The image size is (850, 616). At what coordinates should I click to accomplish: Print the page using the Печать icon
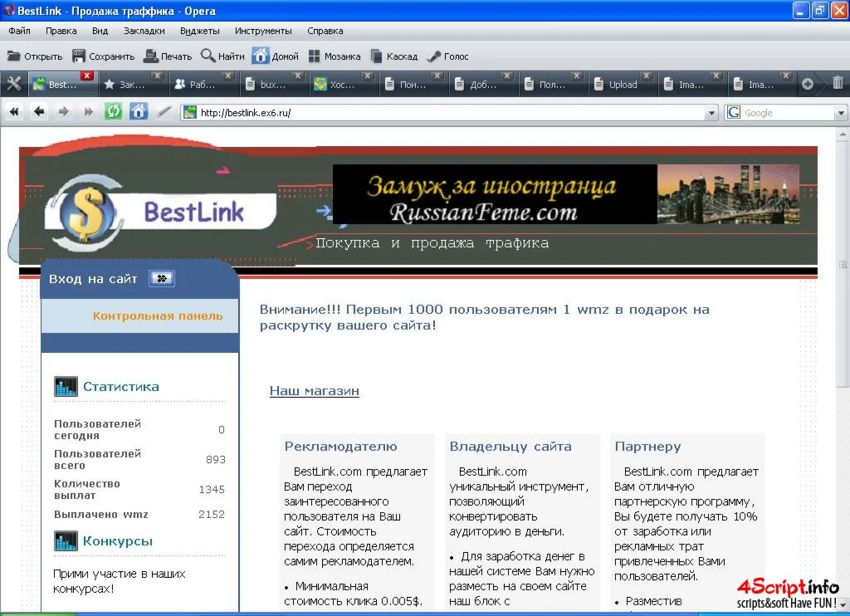pyautogui.click(x=166, y=56)
